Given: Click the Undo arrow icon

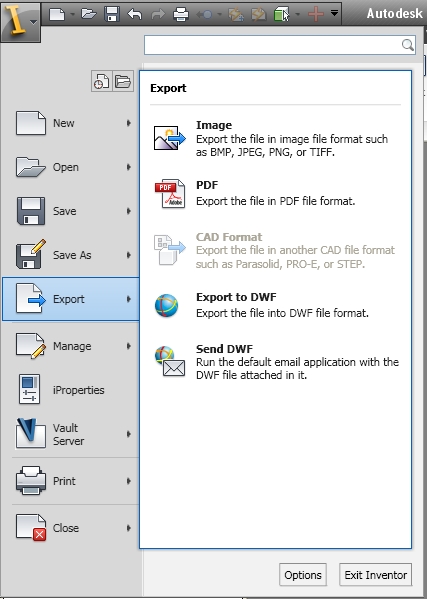Looking at the screenshot, I should click(x=135, y=15).
